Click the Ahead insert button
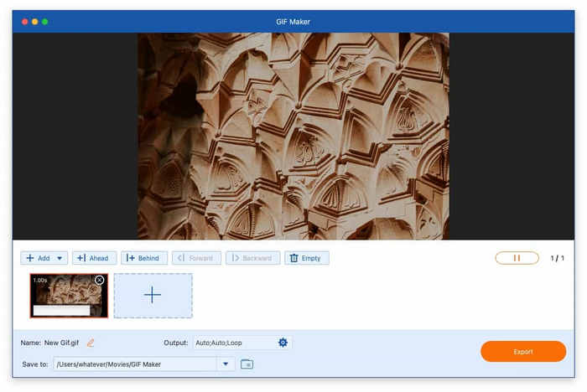The height and width of the screenshot is (392, 587). (x=94, y=258)
